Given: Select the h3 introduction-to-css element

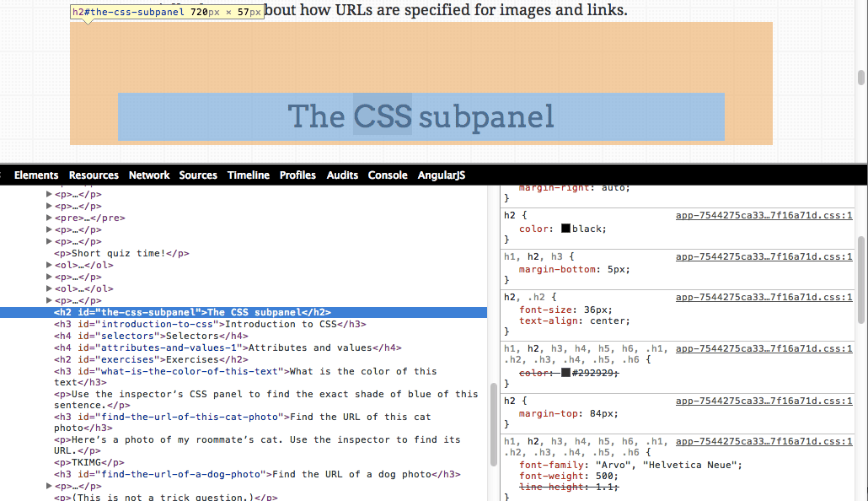Looking at the screenshot, I should point(210,324).
